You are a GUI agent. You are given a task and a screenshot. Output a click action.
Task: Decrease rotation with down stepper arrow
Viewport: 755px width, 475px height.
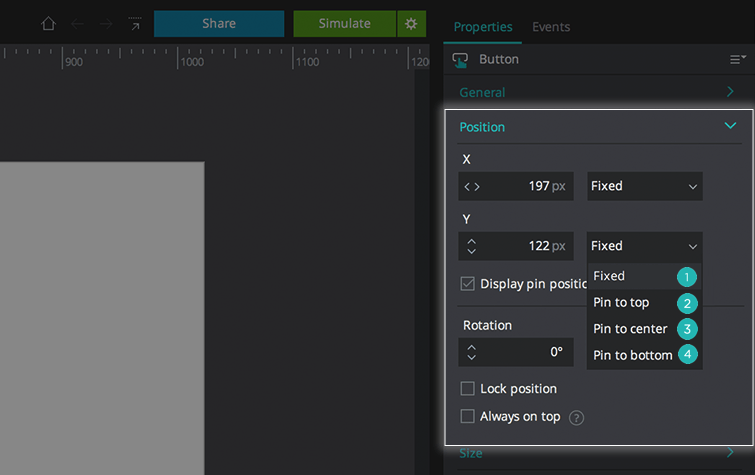coord(471,357)
